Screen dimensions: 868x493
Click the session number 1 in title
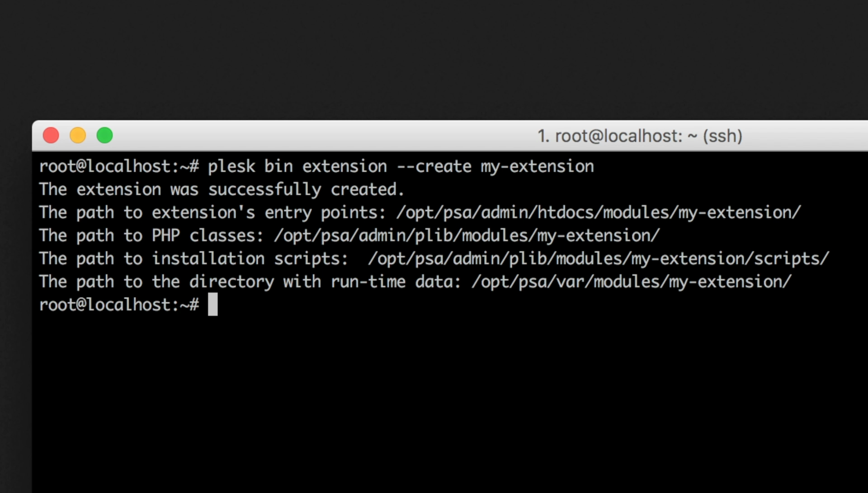544,136
